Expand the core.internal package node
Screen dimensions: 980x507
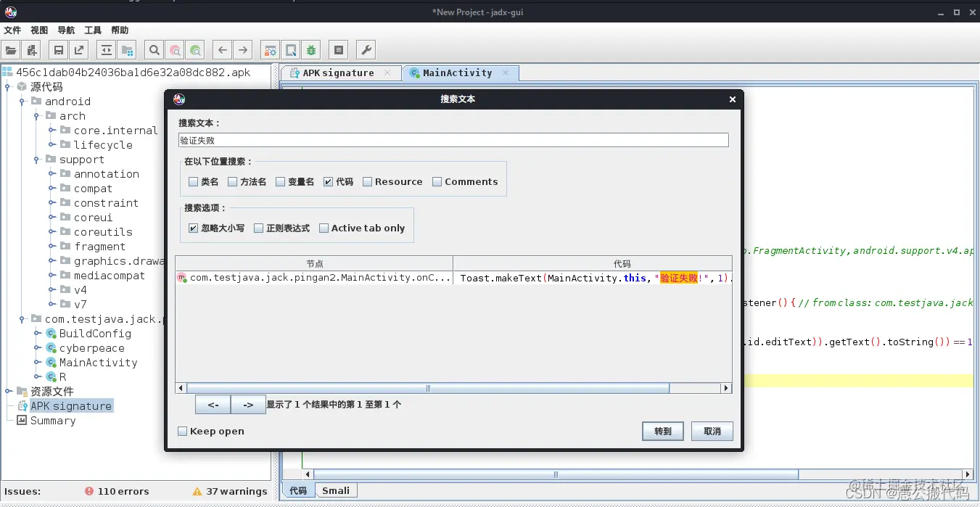(52, 131)
